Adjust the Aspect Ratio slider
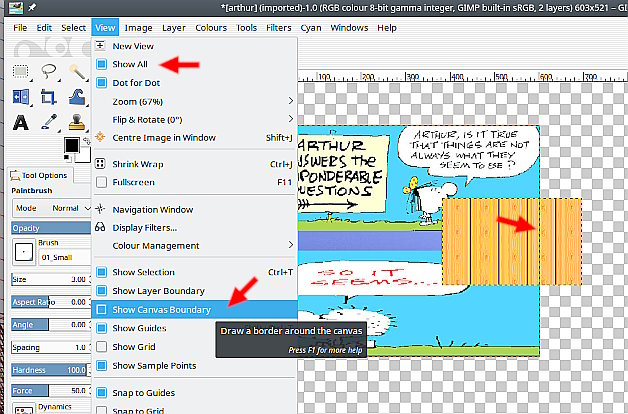Viewport: 628px width, 414px height. [51, 302]
